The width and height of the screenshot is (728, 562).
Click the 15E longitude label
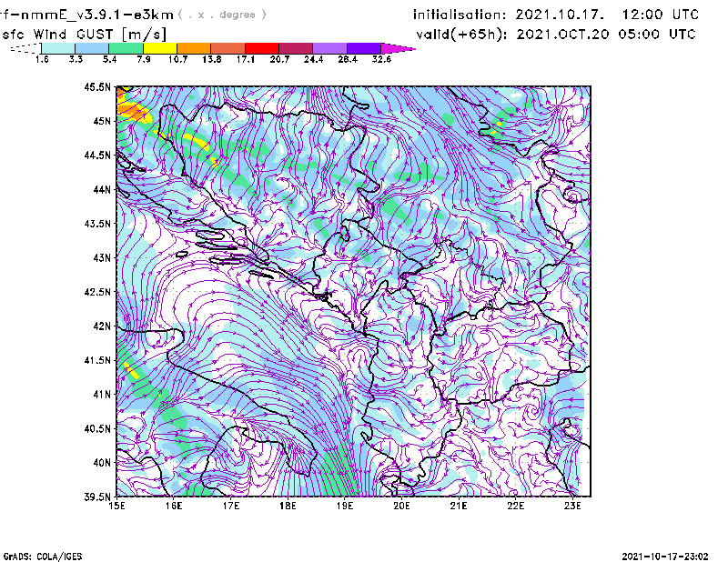click(116, 506)
